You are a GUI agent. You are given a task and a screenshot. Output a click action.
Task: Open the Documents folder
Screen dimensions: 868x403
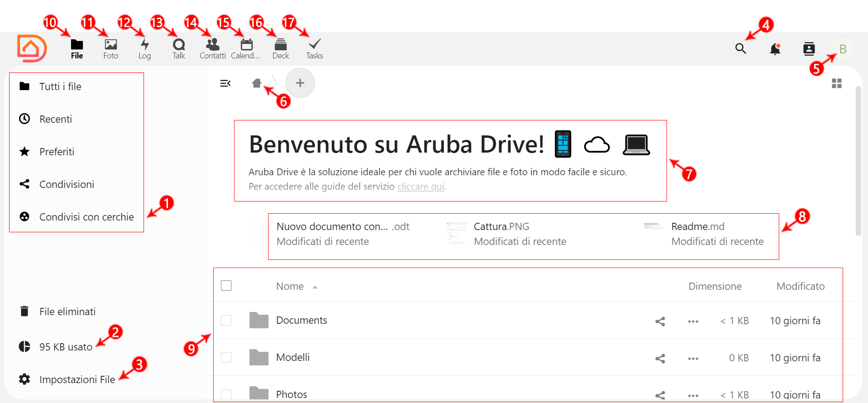[302, 320]
